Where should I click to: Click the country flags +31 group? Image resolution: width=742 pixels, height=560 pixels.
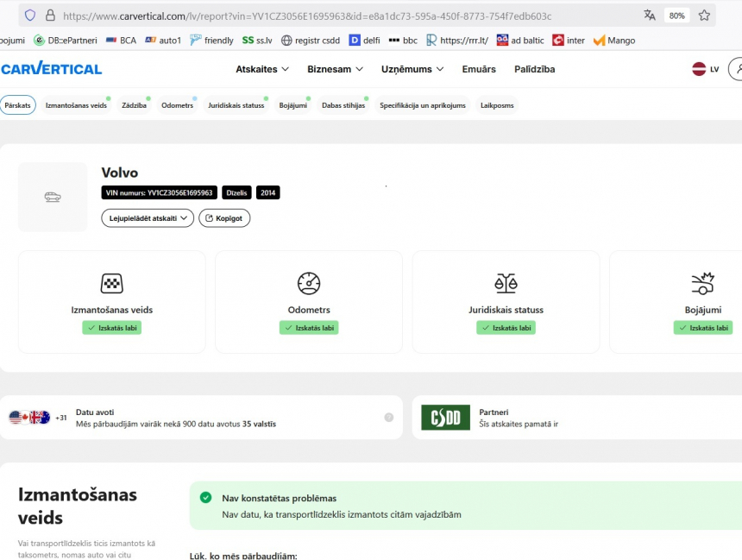coord(38,417)
